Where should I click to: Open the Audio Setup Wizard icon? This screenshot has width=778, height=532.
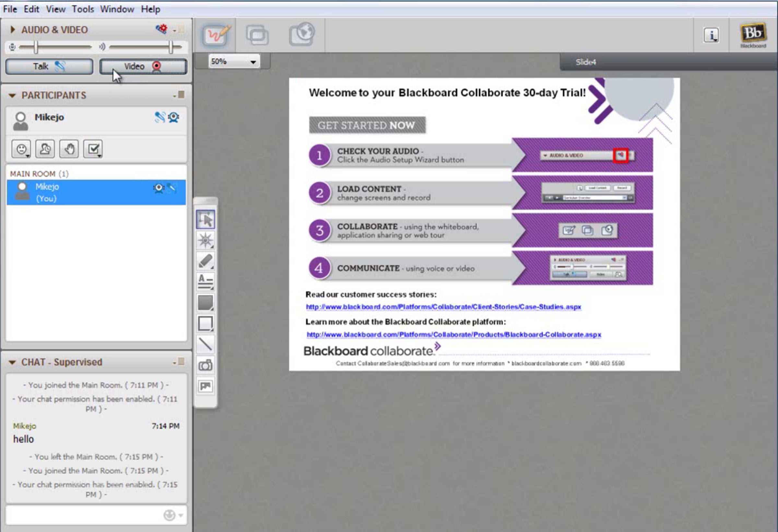click(162, 29)
